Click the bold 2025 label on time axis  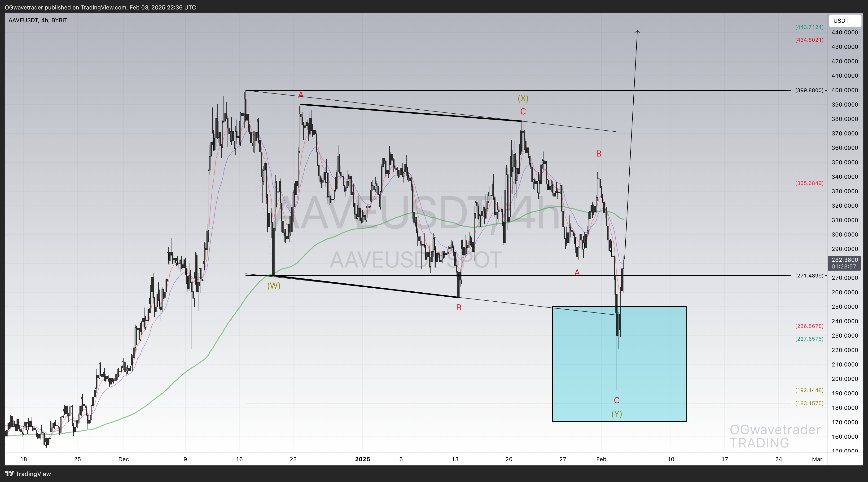coord(363,459)
